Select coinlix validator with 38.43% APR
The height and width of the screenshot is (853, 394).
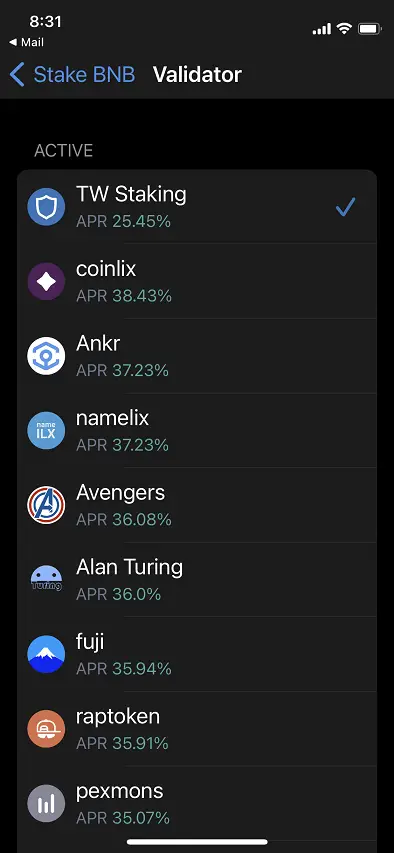[x=197, y=281]
